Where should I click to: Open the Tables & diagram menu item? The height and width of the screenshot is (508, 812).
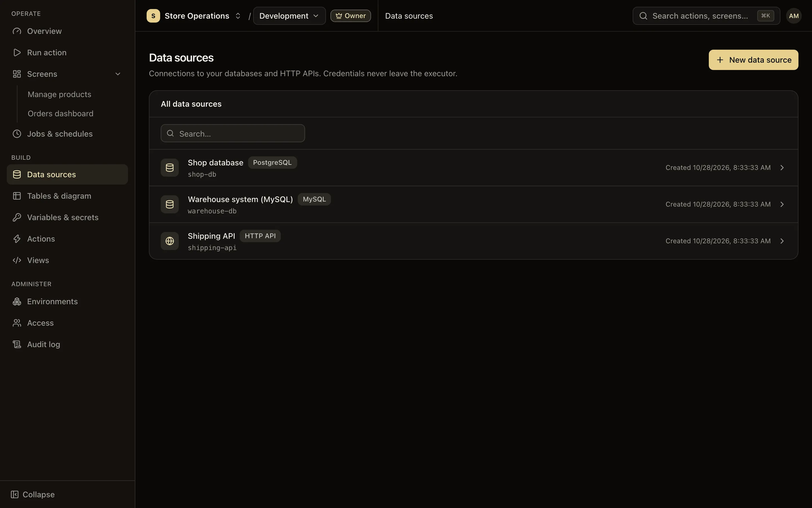click(x=67, y=196)
